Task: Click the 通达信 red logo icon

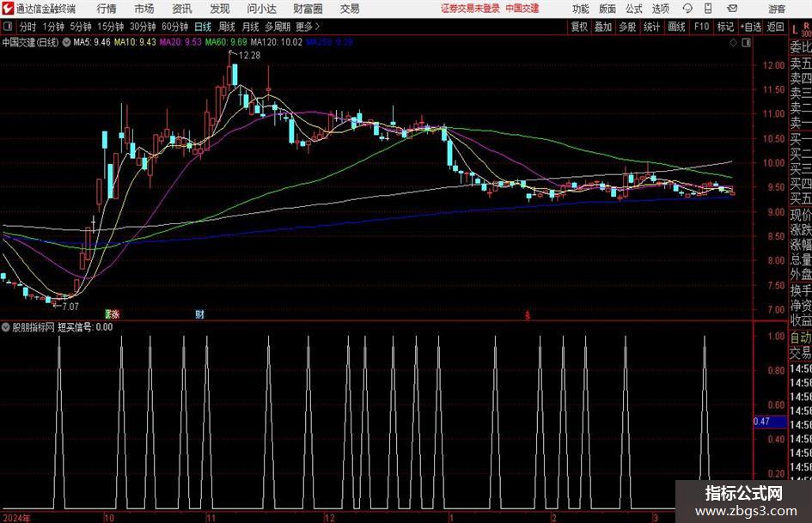Action: pos(9,9)
